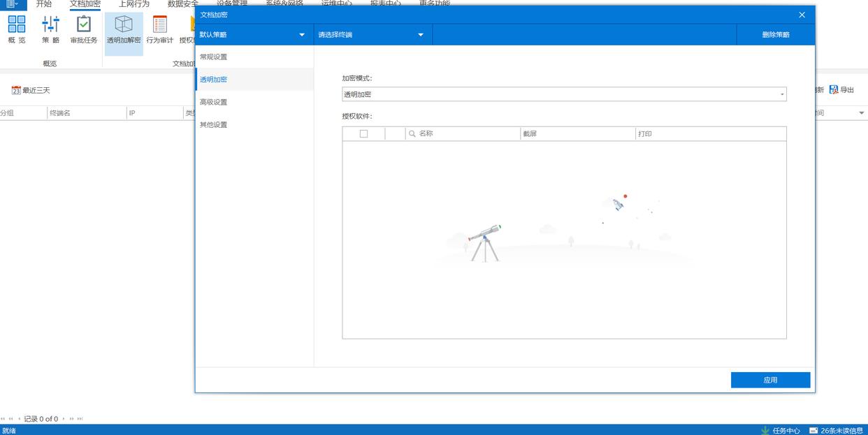Open 26条未读信息 unread messages
Image resolution: width=868 pixels, height=435 pixels.
[x=836, y=430]
